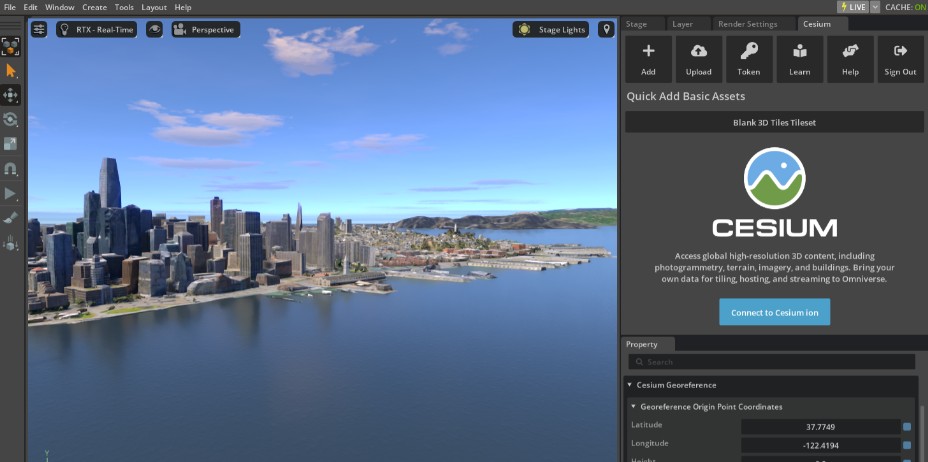Click the waypoint pin icon in viewport
Viewport: 928px width, 462px height.
click(606, 30)
